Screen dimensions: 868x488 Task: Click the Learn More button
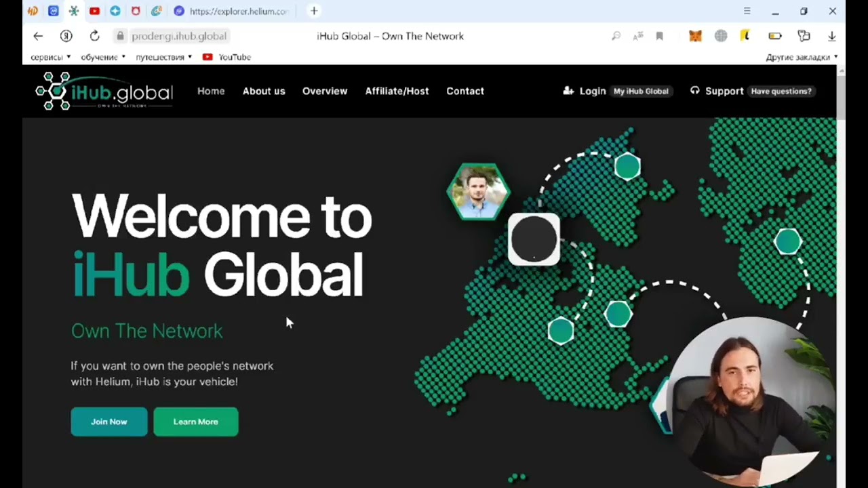point(195,422)
